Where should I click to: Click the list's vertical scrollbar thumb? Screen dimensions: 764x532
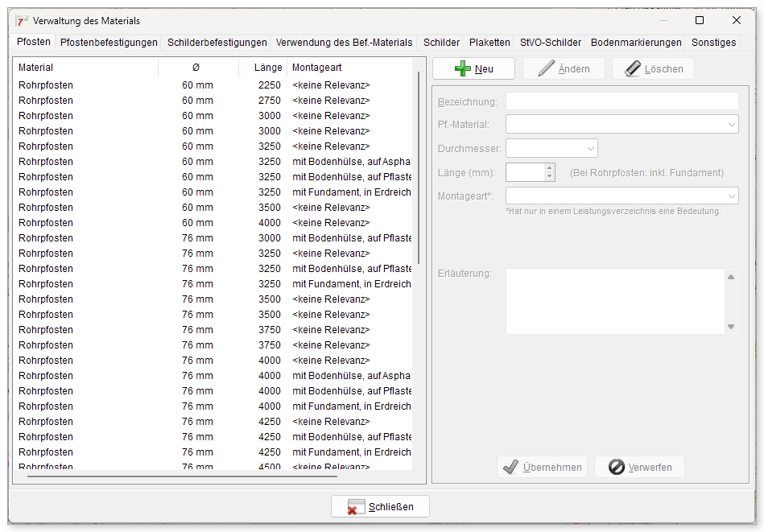click(x=419, y=167)
